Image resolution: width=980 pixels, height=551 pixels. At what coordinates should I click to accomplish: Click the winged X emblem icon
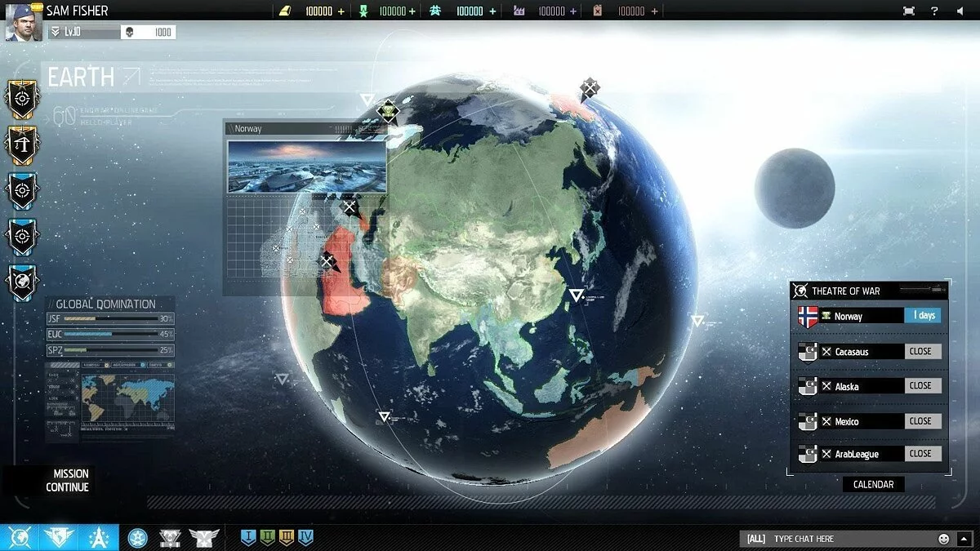point(203,537)
